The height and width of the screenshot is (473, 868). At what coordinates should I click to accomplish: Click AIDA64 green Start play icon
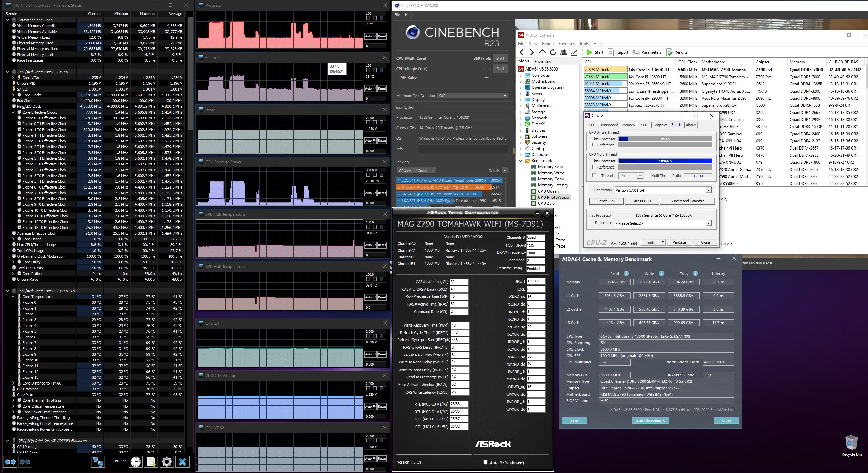[589, 52]
